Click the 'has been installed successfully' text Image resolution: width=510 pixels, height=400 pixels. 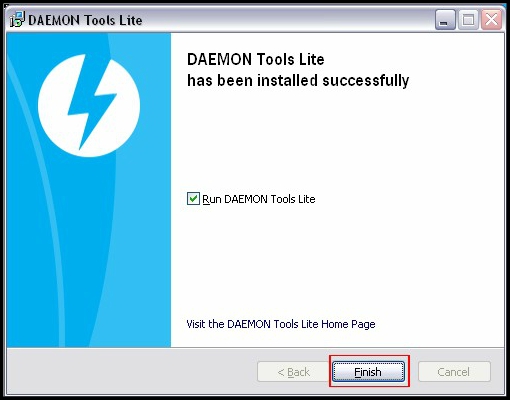[298, 80]
